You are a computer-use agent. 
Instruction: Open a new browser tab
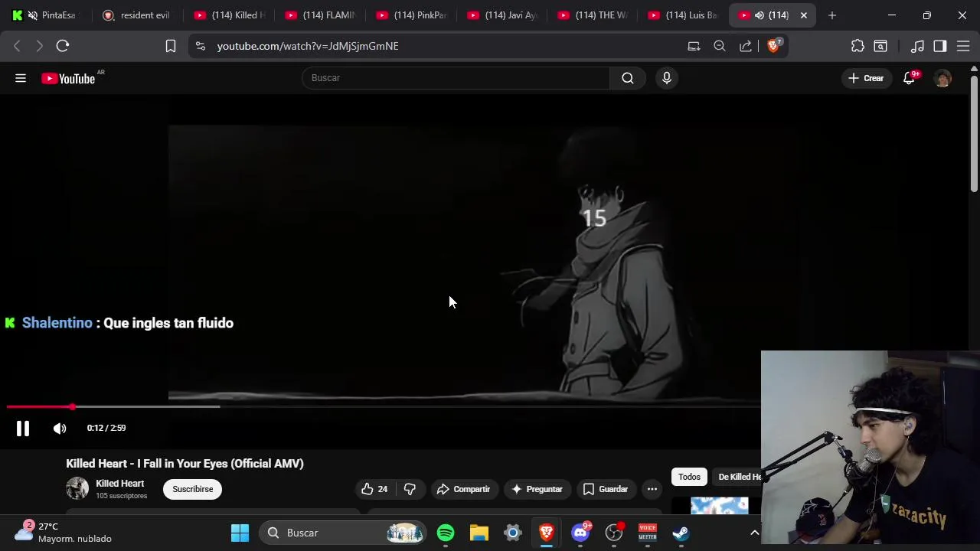tap(832, 15)
